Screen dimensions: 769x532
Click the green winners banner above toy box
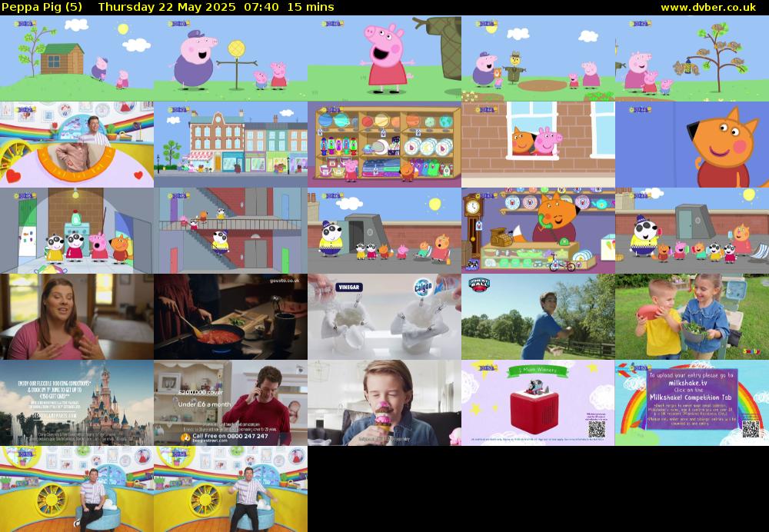pyautogui.click(x=538, y=371)
